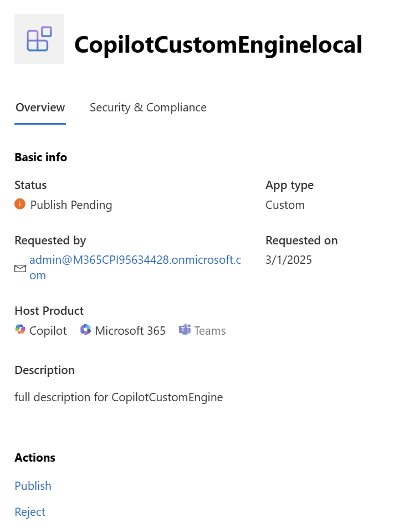
Task: Click the Basic info heading
Action: [40, 157]
